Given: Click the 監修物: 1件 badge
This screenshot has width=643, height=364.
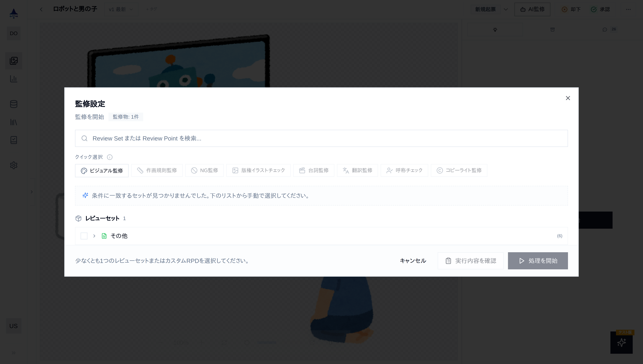Looking at the screenshot, I should coord(126,117).
